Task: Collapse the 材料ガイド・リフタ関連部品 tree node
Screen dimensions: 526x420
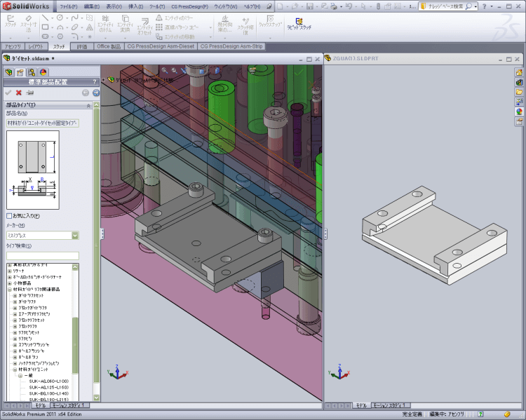Action: 10,290
